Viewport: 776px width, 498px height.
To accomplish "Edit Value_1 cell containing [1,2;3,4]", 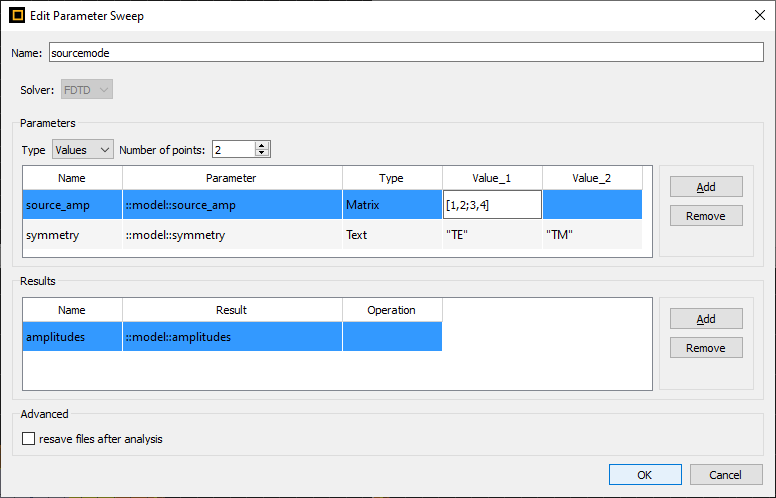I will pos(492,205).
